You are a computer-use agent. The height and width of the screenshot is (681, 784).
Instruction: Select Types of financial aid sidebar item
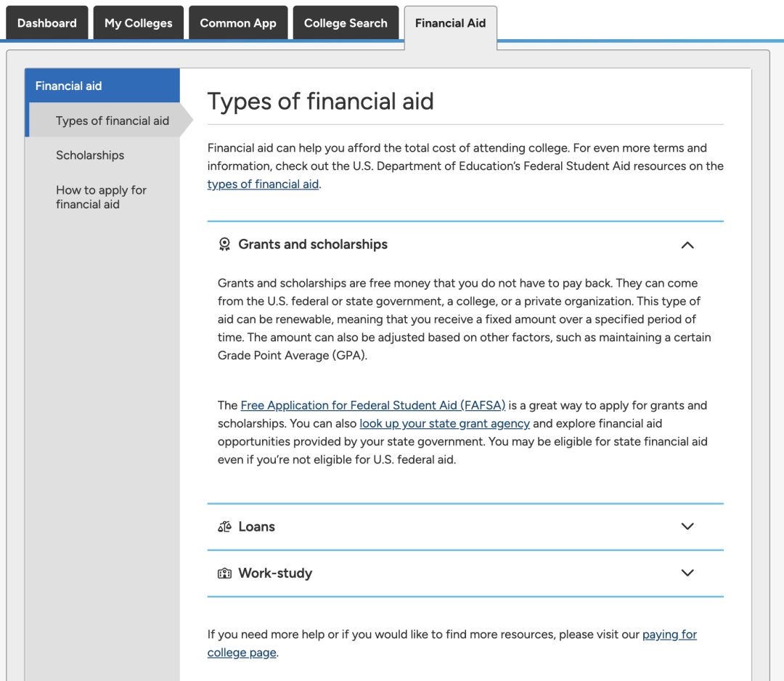113,121
